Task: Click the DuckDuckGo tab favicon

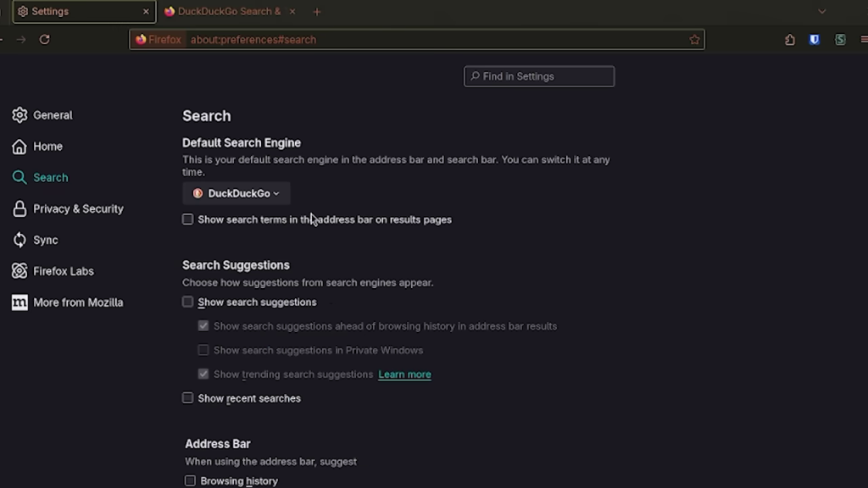Action: [170, 11]
